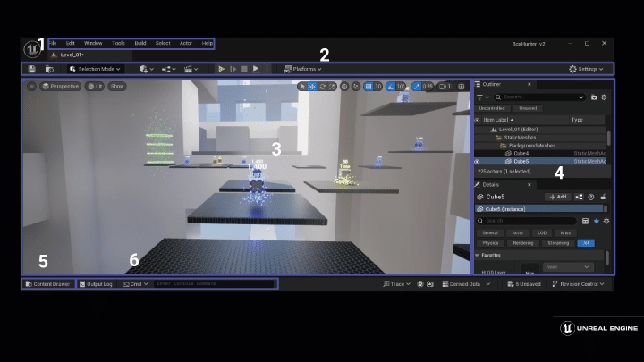Open the Cinematics clapperboard dropdown
Image resolution: width=644 pixels, height=362 pixels.
pos(191,69)
